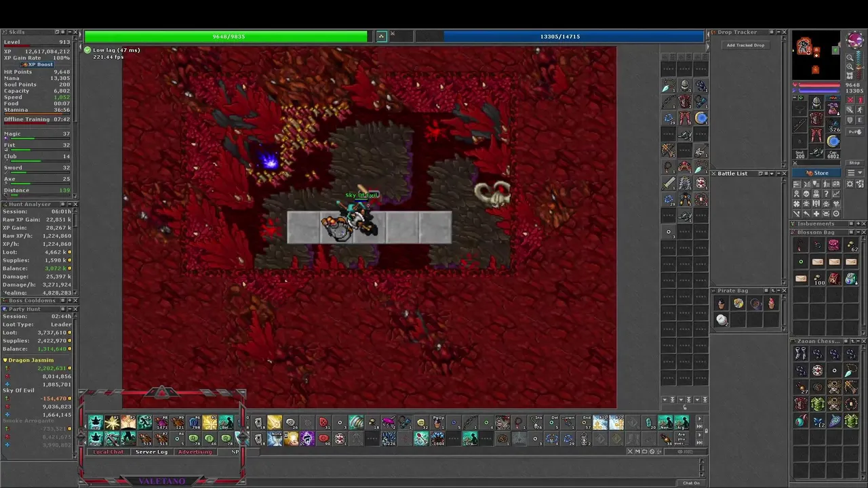The height and width of the screenshot is (488, 868).
Task: Switch to the Local Chat tab
Action: [x=108, y=451]
